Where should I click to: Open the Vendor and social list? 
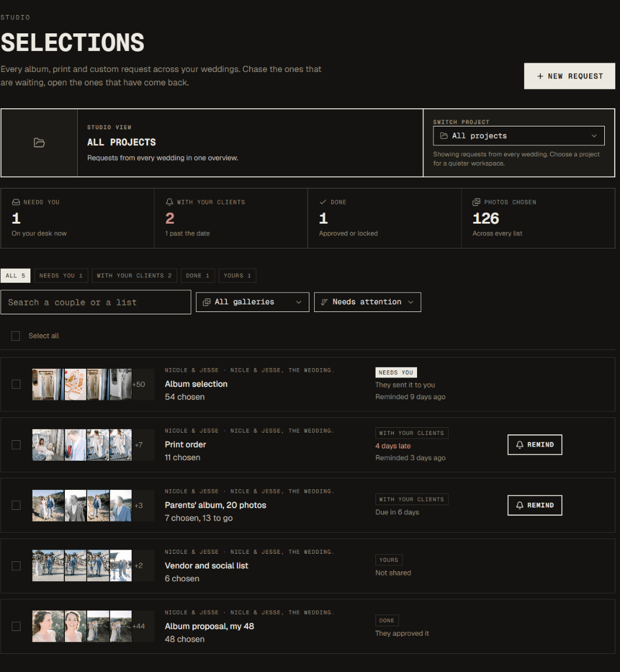(206, 565)
